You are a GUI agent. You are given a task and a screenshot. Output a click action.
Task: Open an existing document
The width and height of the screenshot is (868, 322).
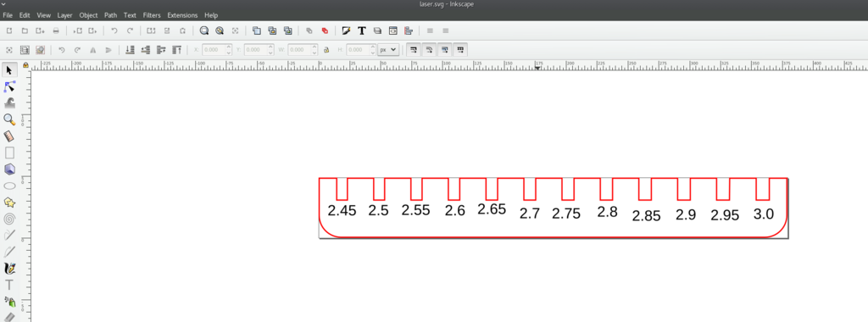point(25,31)
